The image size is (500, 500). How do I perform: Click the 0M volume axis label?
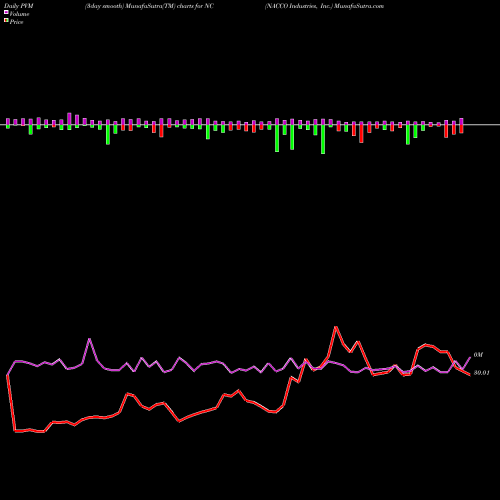(x=478, y=355)
